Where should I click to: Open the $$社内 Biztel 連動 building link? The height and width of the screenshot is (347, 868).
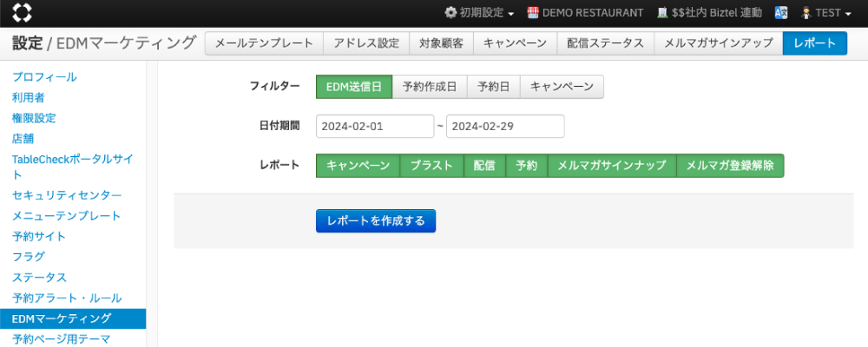point(709,13)
